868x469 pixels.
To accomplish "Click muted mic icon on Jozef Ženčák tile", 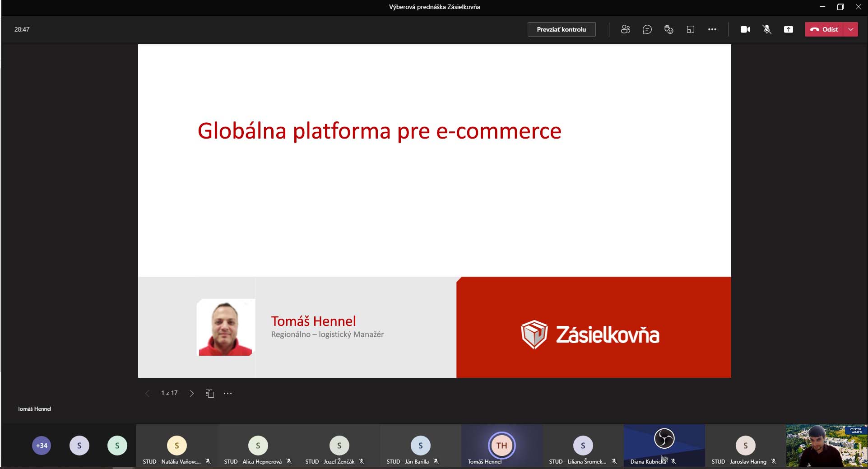I will (362, 461).
